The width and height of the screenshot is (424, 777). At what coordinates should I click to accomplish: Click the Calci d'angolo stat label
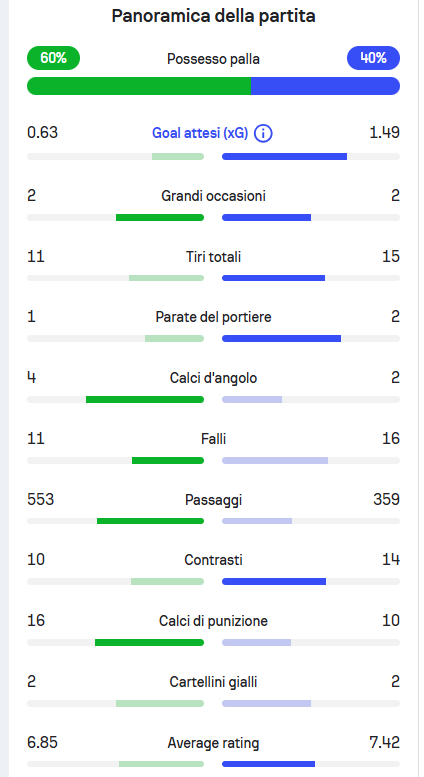pyautogui.click(x=213, y=378)
